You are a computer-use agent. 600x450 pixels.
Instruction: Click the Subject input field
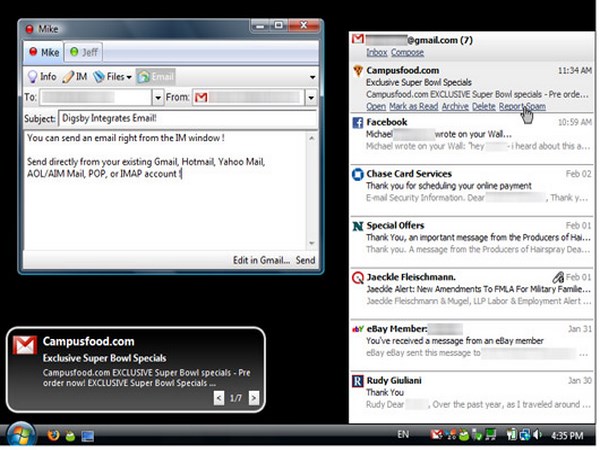coord(185,119)
